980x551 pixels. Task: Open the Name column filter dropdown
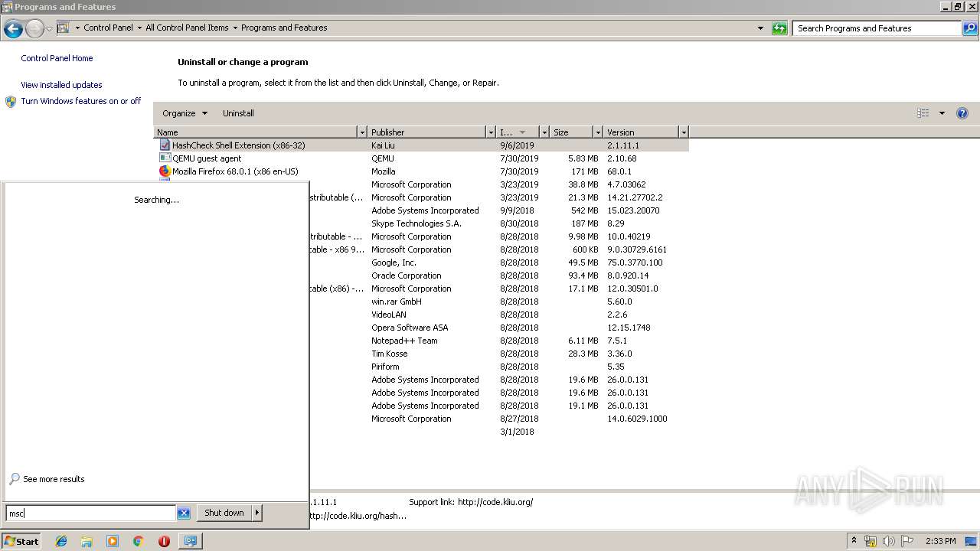point(362,132)
